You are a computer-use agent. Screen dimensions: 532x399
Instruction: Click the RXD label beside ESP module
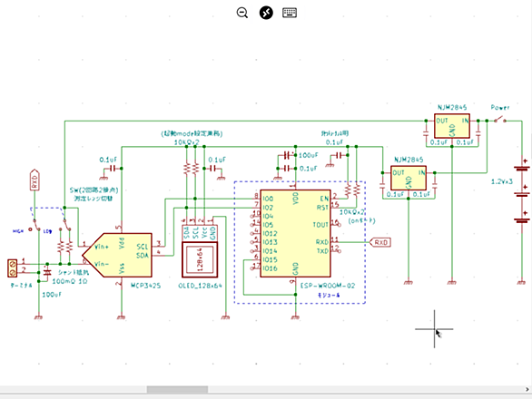[380, 242]
